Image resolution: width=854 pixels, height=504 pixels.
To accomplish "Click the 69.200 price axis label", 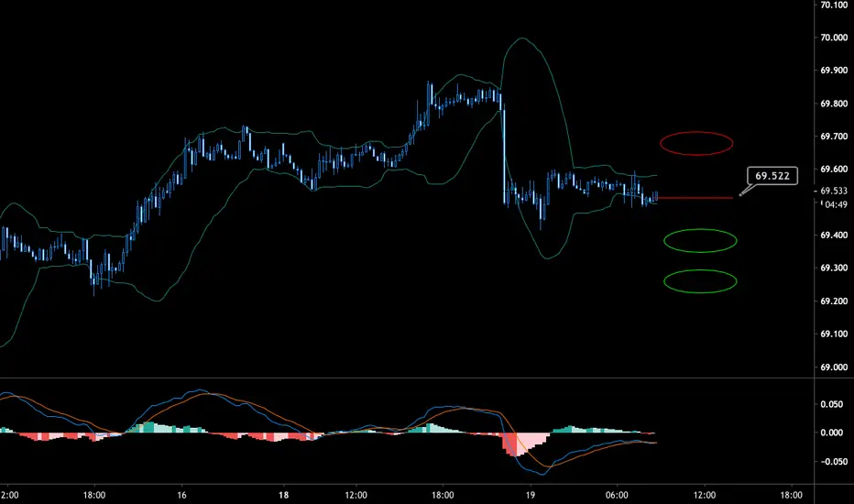I will pos(834,301).
